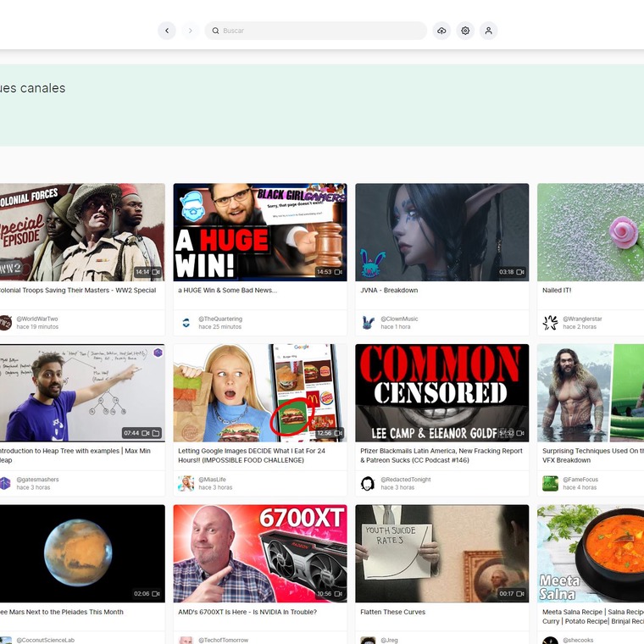Image resolution: width=644 pixels, height=644 pixels.
Task: Click the camera icon on Google Images food thumbnail
Action: click(x=338, y=433)
